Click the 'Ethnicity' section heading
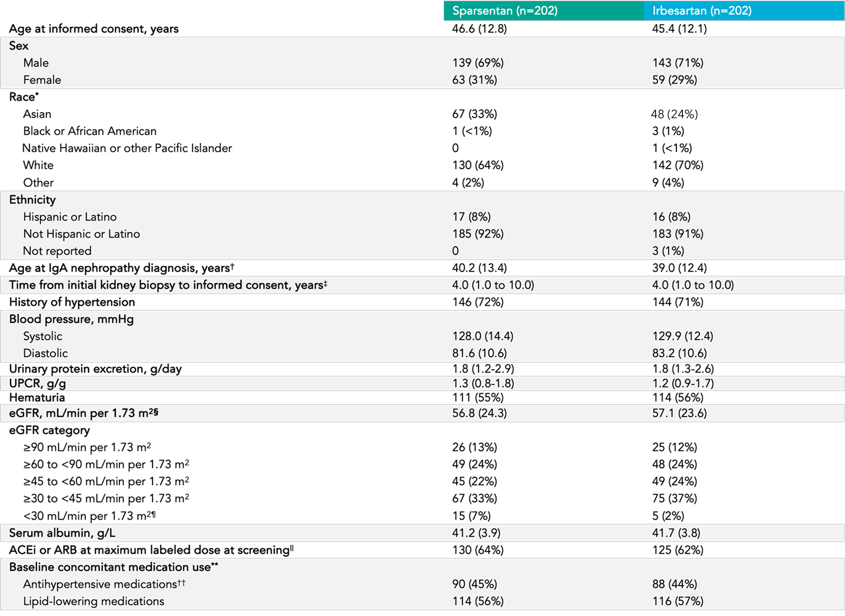 point(32,200)
